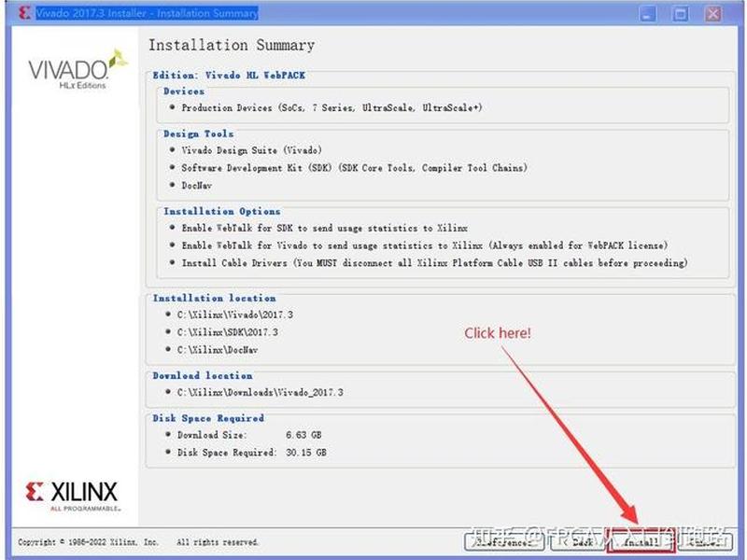Click 'Enable WebTalk for SDK' option line

tap(324, 228)
